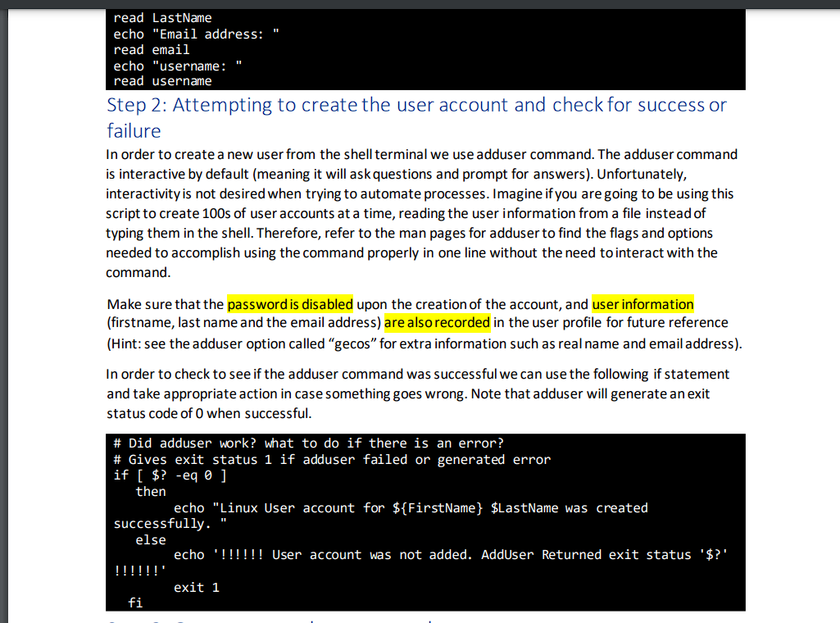Click the 'then' keyword in the code block
This screenshot has height=623, width=840.
151,491
